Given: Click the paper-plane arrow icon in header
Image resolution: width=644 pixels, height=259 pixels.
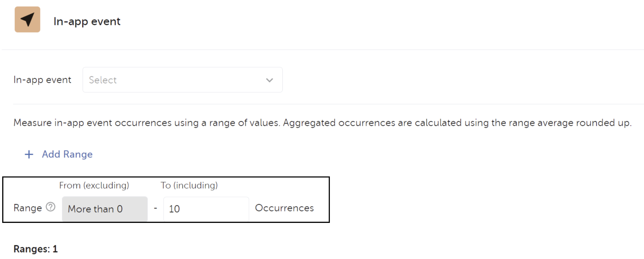Looking at the screenshot, I should [27, 19].
